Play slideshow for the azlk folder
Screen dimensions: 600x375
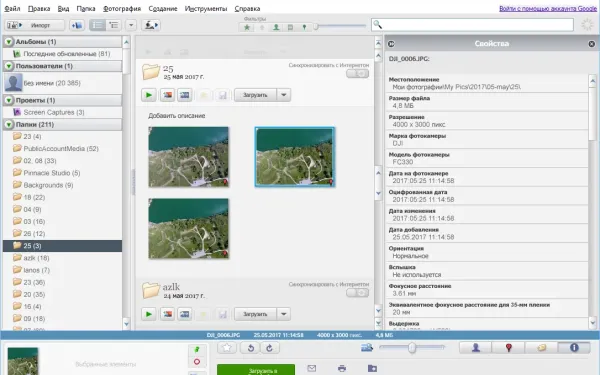(x=148, y=314)
